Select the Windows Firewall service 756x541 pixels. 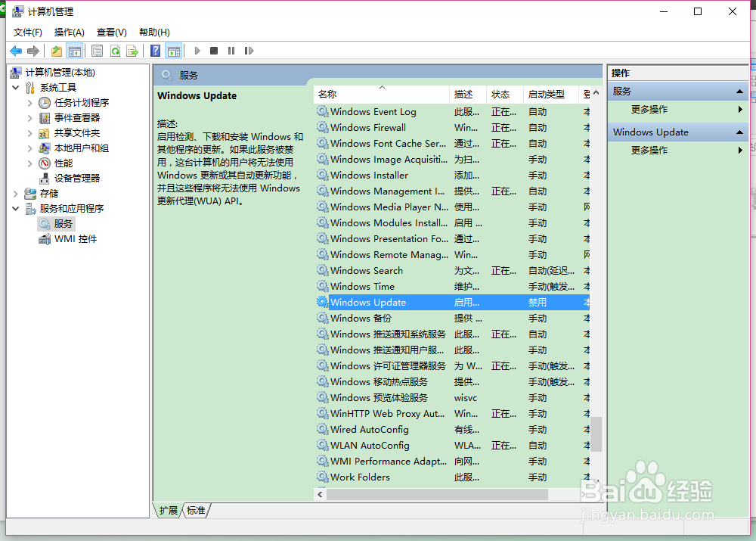click(368, 128)
